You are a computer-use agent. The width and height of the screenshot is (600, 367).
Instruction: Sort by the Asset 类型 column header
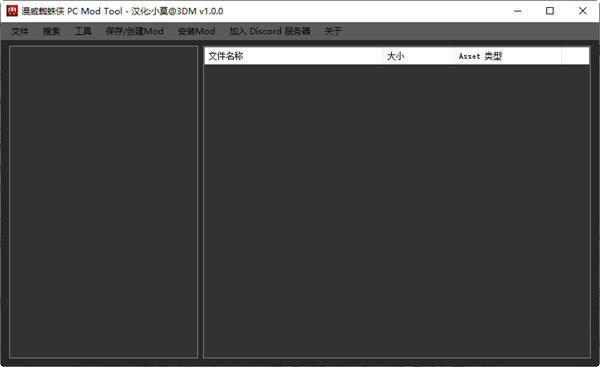point(508,56)
